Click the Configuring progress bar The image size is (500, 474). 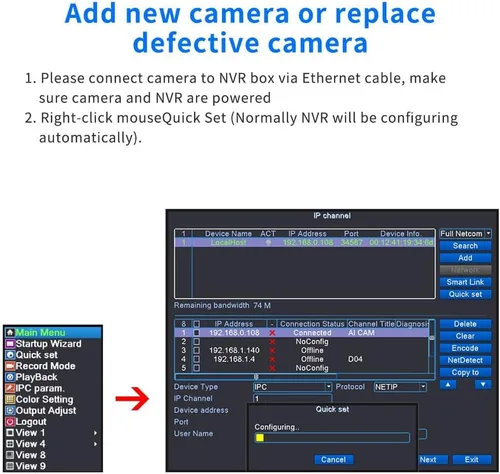[332, 438]
